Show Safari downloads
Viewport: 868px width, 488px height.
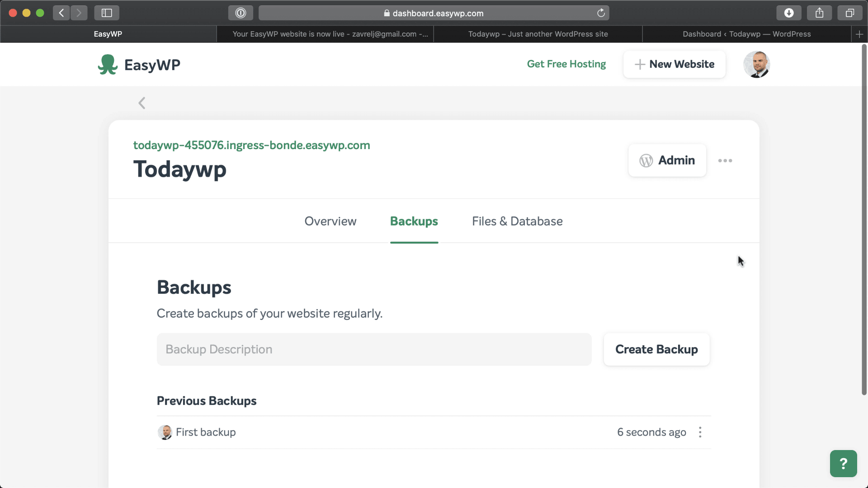click(789, 13)
